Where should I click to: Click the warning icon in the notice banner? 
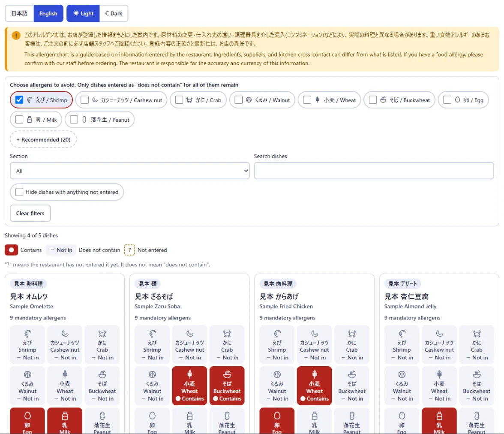coord(16,36)
